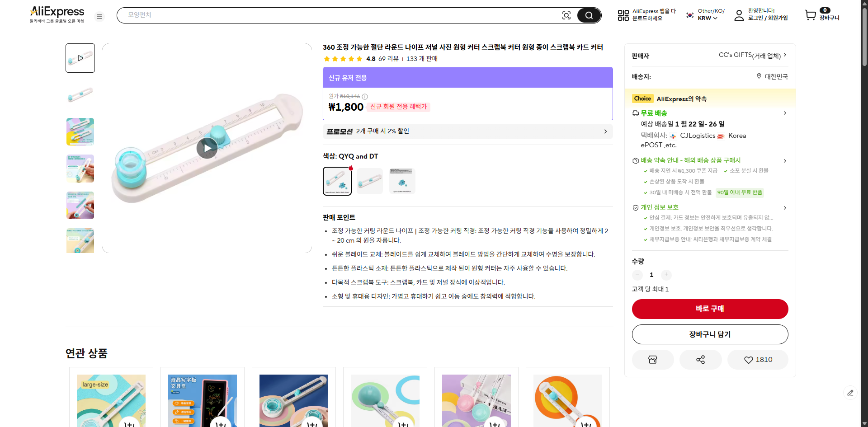Open the seller store icon
Image resolution: width=868 pixels, height=427 pixels.
click(x=652, y=359)
